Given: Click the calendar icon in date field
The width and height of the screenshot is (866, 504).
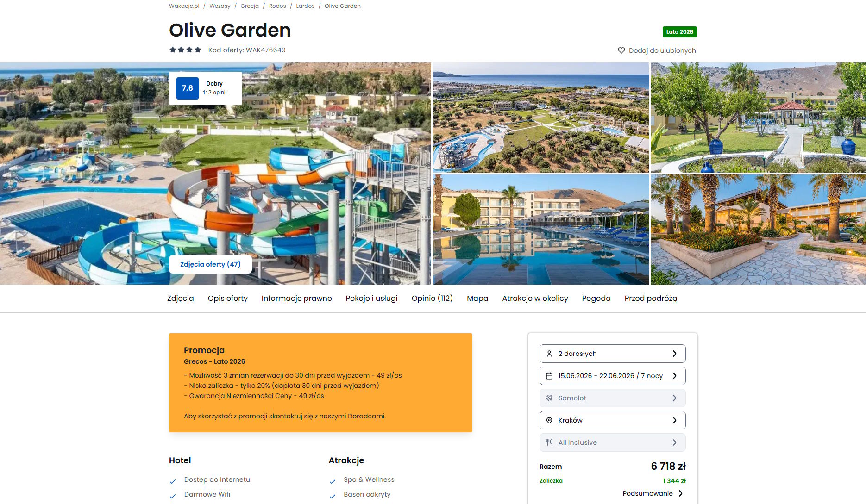Looking at the screenshot, I should pos(549,376).
